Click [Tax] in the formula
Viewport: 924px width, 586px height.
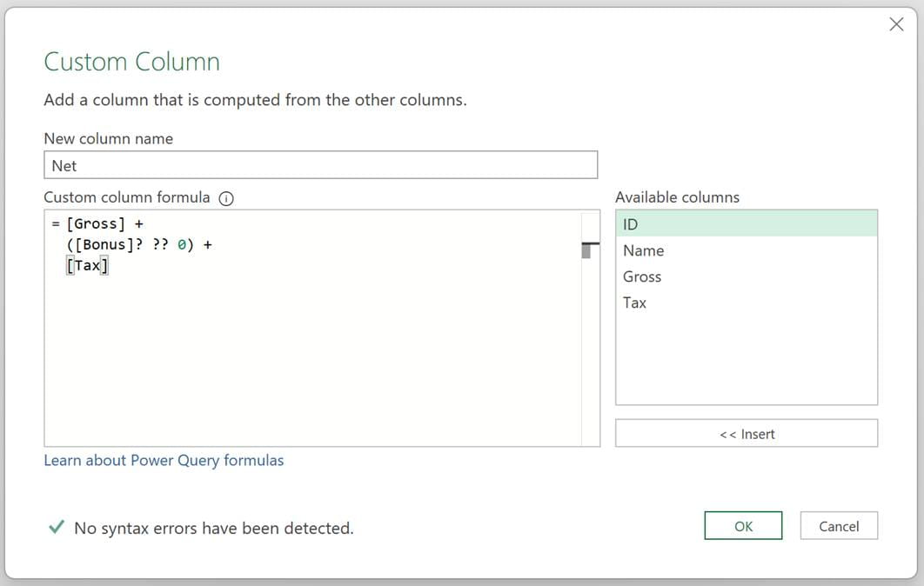(87, 266)
